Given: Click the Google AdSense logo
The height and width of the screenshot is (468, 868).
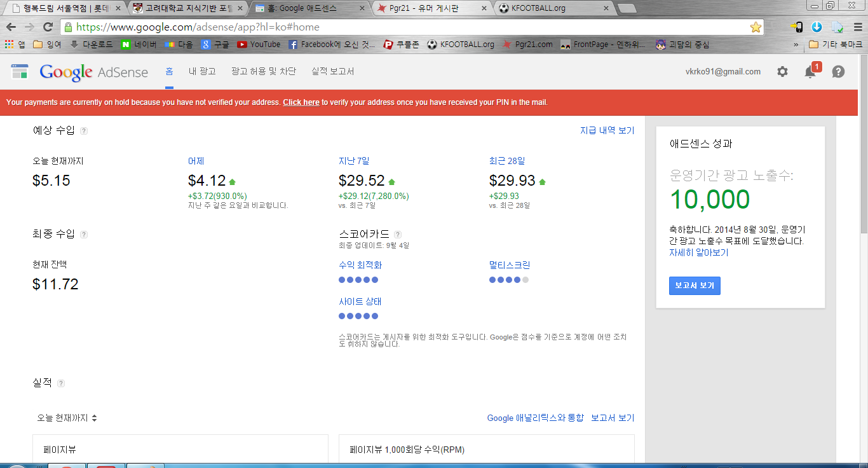Looking at the screenshot, I should coord(93,72).
